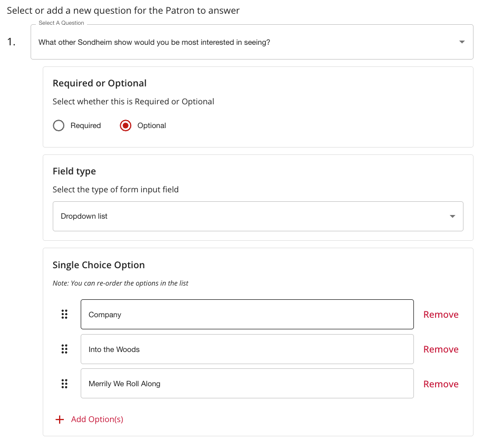
Task: Click the arrow icon on Select A Question
Action: point(462,42)
